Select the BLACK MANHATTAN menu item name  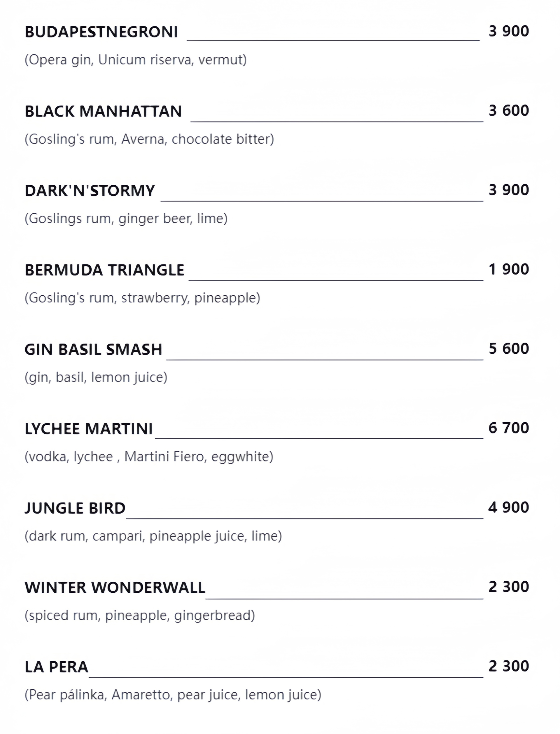pos(103,111)
